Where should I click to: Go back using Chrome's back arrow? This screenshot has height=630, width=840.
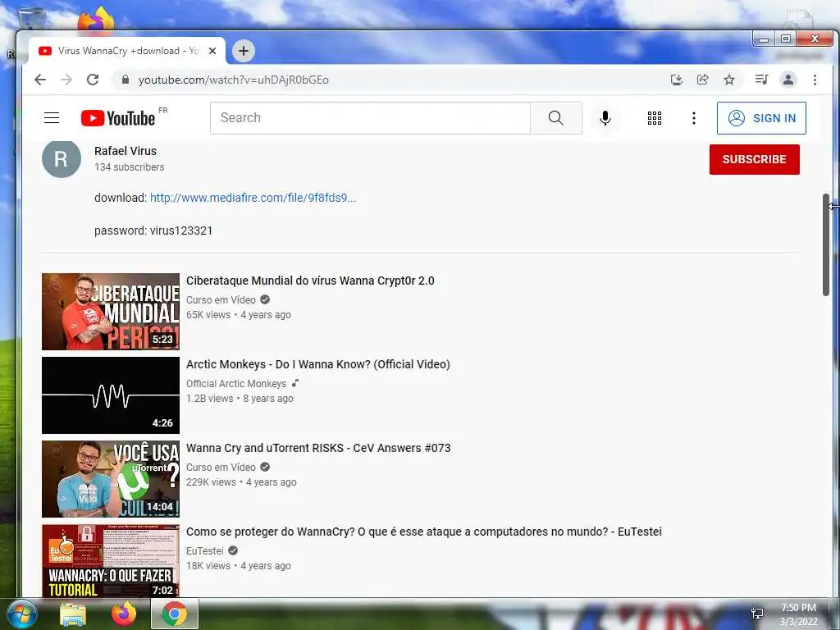40,80
